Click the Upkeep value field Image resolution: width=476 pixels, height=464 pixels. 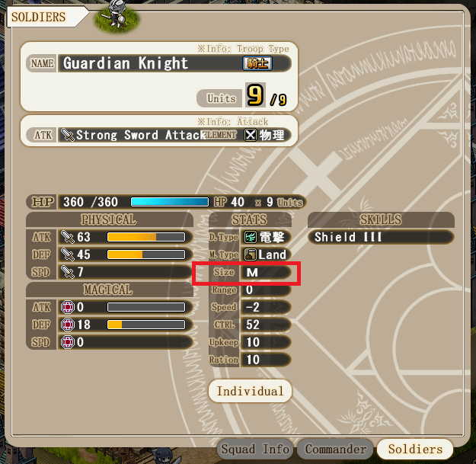click(x=266, y=343)
